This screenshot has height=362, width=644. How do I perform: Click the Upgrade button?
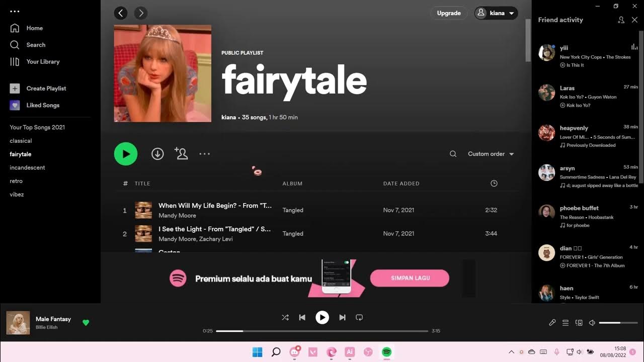pyautogui.click(x=449, y=13)
